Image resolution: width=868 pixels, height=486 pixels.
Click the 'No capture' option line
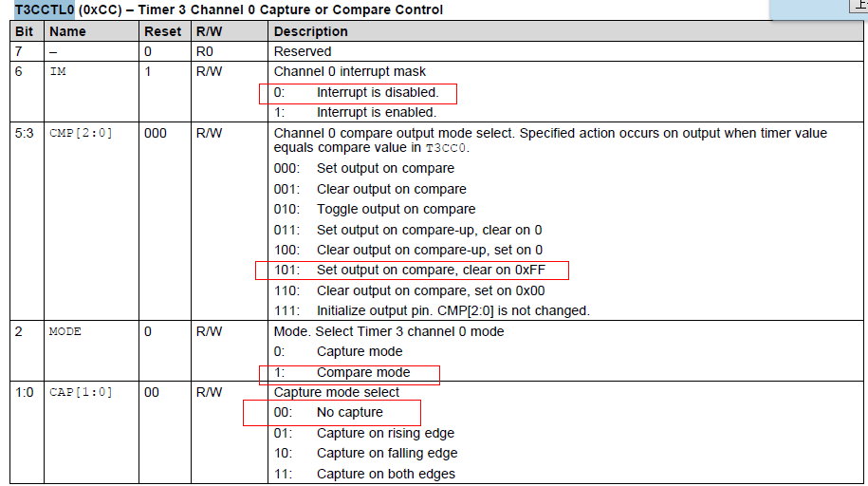tap(328, 412)
